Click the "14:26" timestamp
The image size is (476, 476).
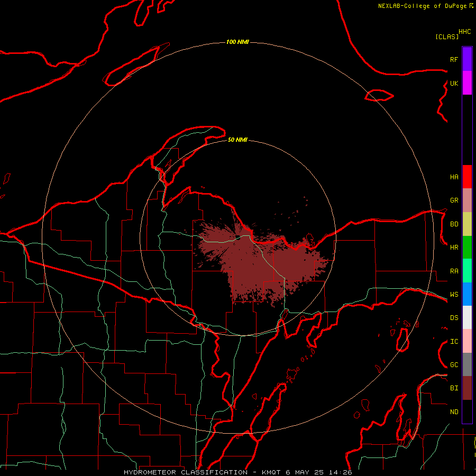point(340,472)
